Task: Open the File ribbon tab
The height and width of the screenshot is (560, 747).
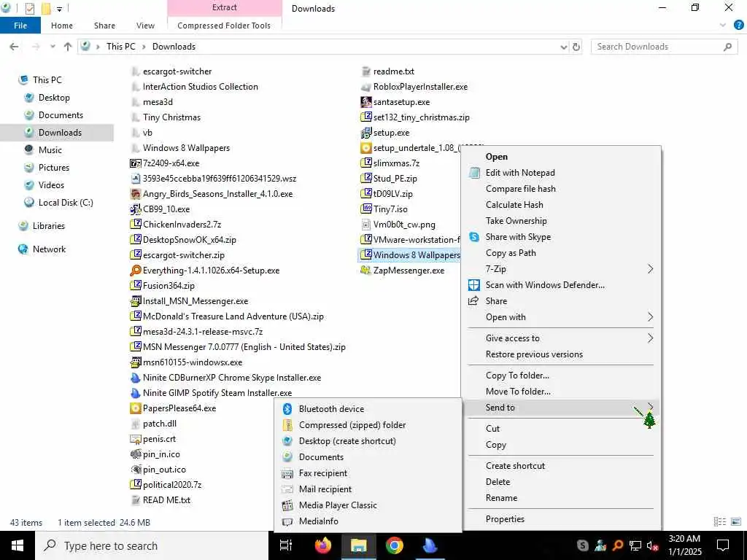Action: click(20, 26)
